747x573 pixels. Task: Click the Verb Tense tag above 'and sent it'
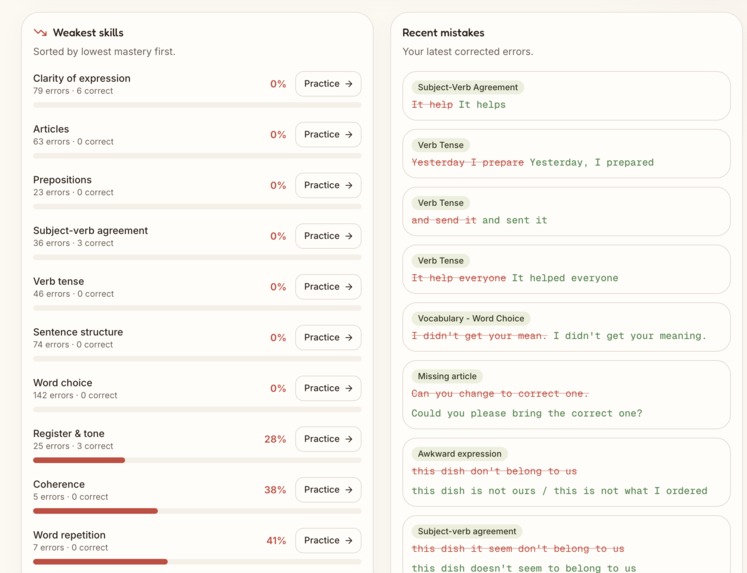(x=440, y=203)
